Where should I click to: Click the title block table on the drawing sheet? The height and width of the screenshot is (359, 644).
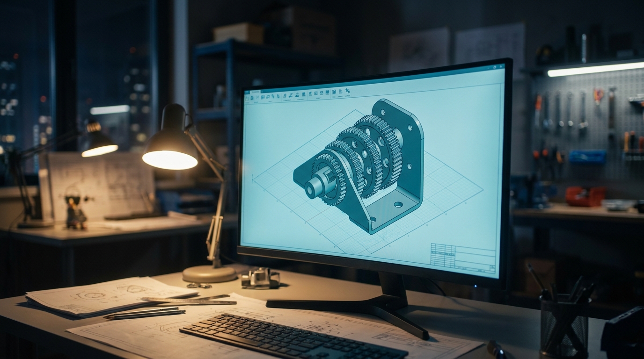coord(462,258)
